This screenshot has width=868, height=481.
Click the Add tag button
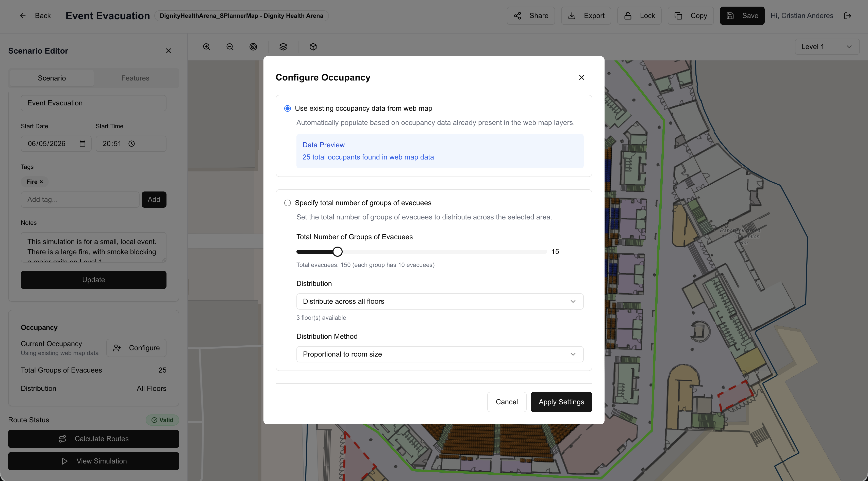point(154,200)
